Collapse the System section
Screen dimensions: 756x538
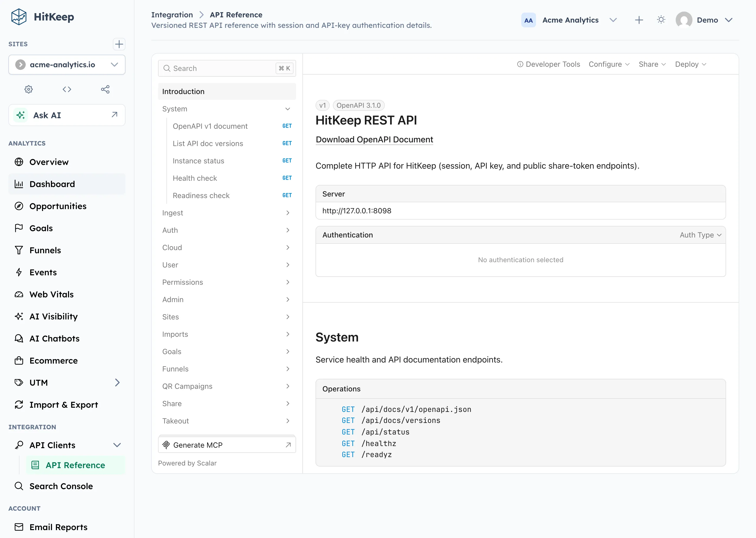[x=227, y=109]
